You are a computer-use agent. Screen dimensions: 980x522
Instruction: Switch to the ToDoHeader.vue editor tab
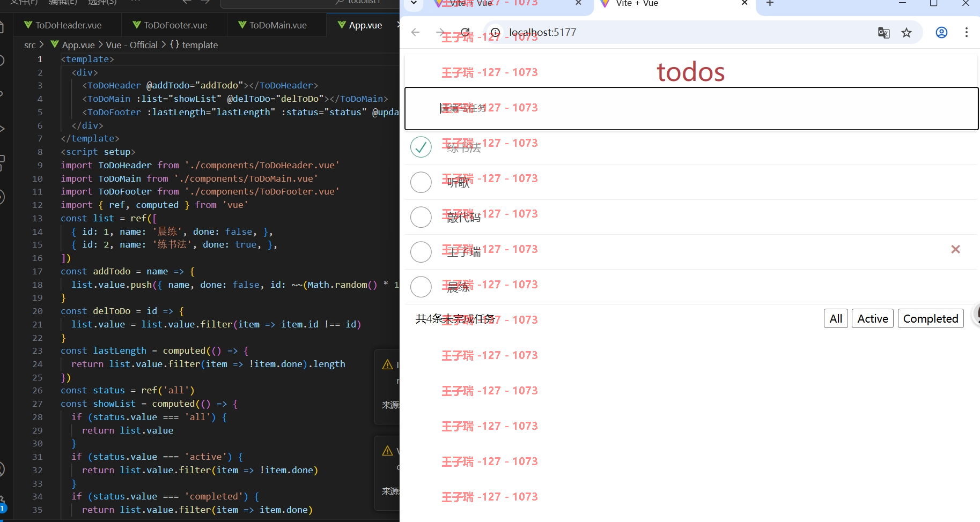coord(63,25)
